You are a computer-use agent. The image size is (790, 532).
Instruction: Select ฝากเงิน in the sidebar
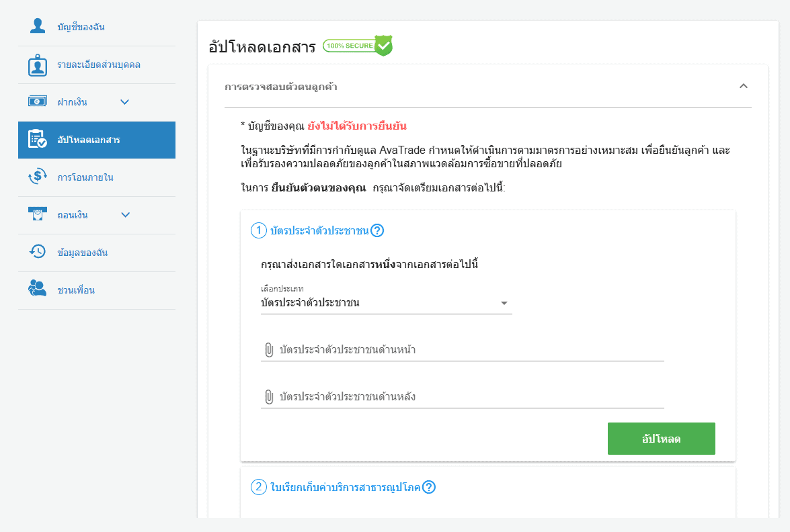click(x=97, y=102)
